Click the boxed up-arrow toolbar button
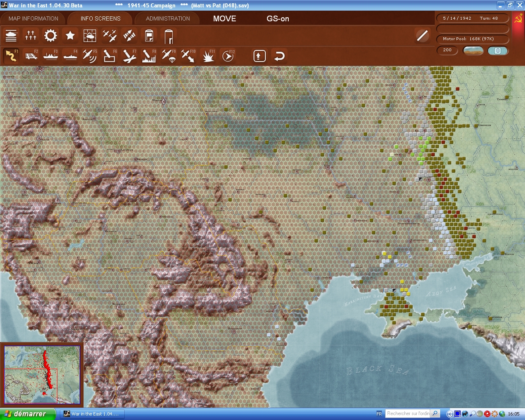The image size is (525, 420). [x=259, y=56]
